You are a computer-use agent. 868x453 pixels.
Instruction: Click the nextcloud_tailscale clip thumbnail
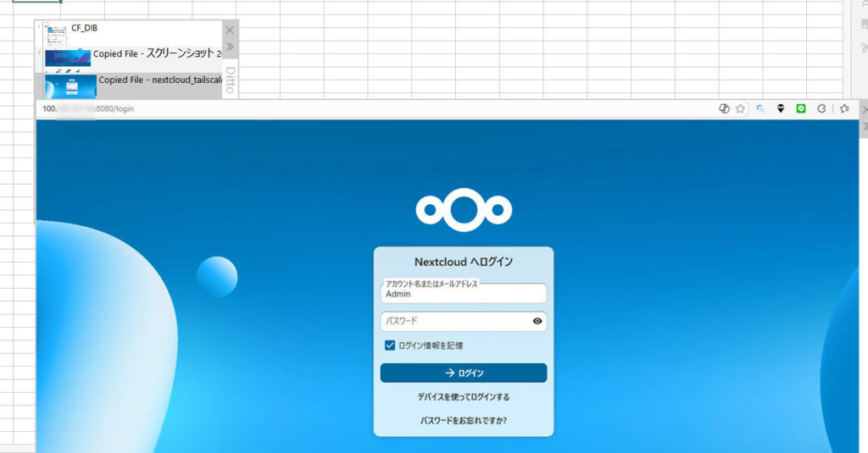point(70,86)
